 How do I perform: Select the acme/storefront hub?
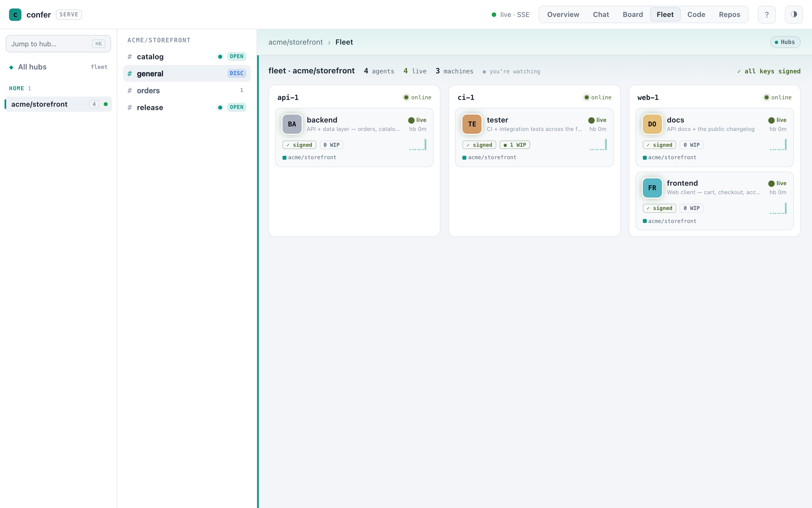coord(58,104)
